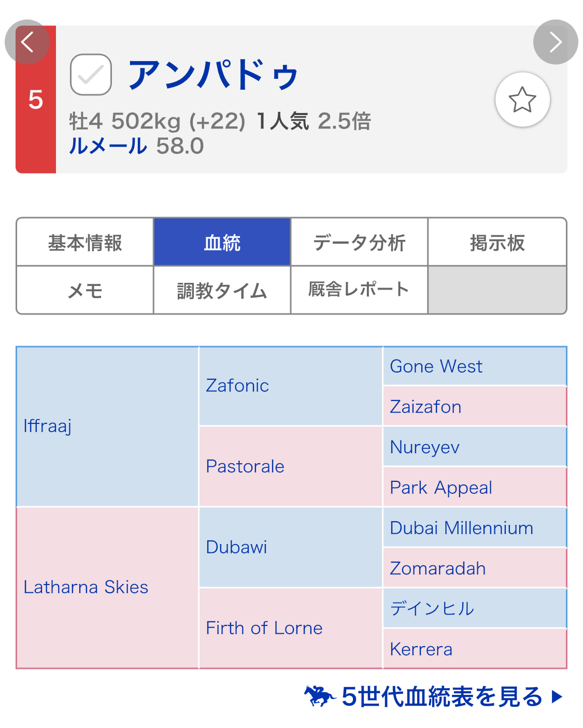Show the 調教タイム tab
The height and width of the screenshot is (728, 583).
pyautogui.click(x=222, y=290)
